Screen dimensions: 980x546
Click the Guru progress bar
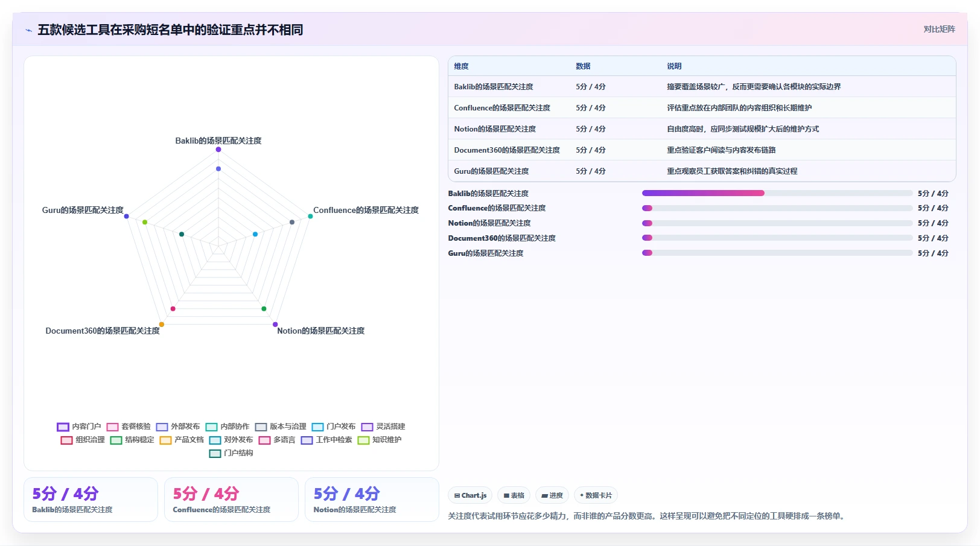coord(777,253)
